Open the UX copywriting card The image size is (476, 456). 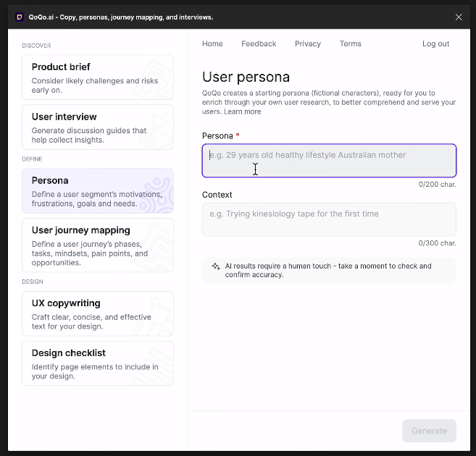[98, 313]
